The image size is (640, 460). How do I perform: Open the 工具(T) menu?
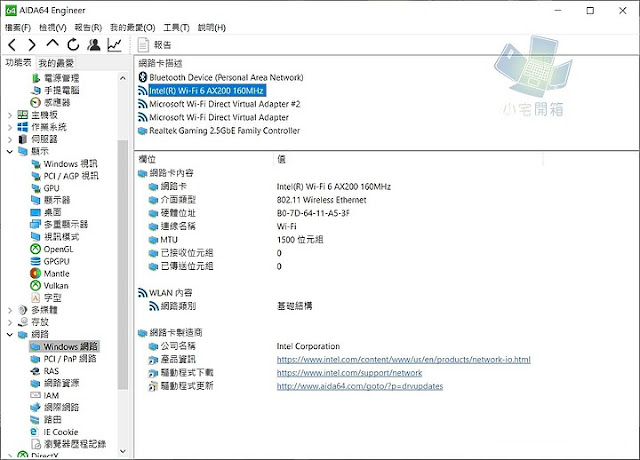176,27
